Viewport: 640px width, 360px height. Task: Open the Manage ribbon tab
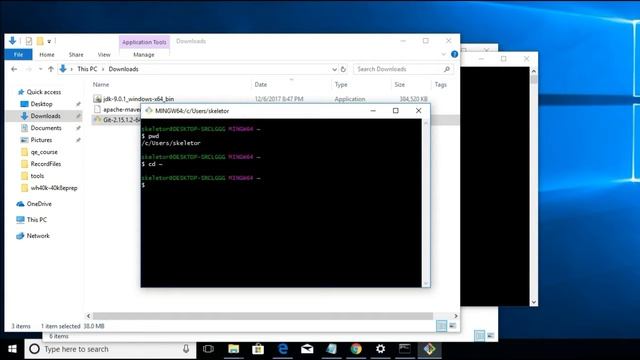[144, 54]
